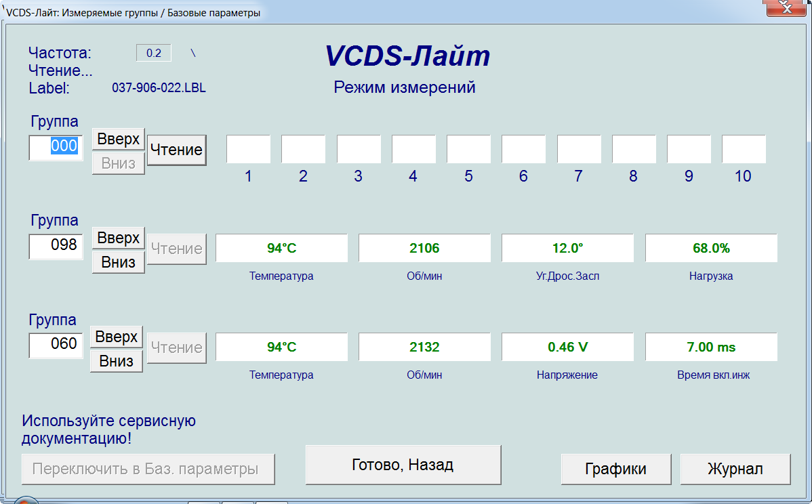Click the group 098 number input field
Screen dimensions: 812x504
(x=56, y=247)
